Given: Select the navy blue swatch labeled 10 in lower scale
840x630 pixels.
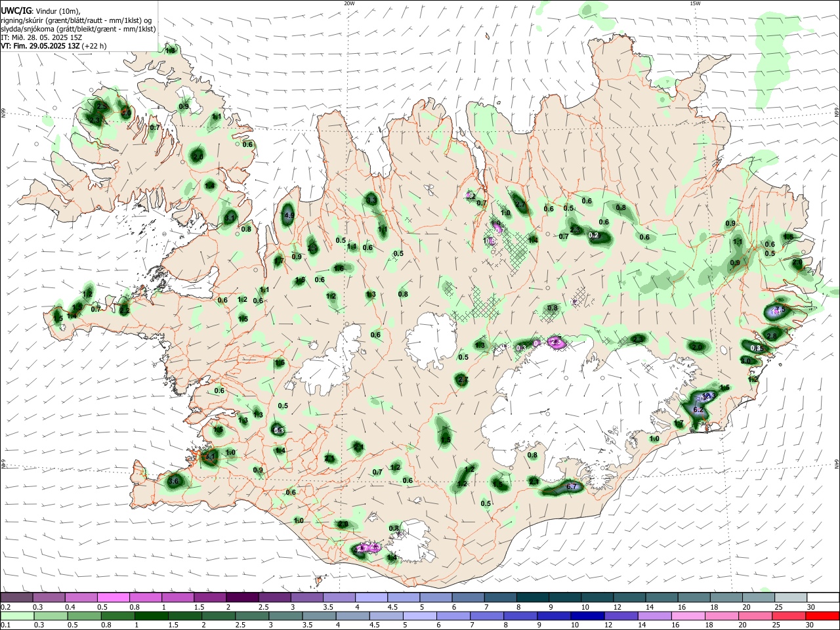Looking at the screenshot, I should (x=587, y=616).
